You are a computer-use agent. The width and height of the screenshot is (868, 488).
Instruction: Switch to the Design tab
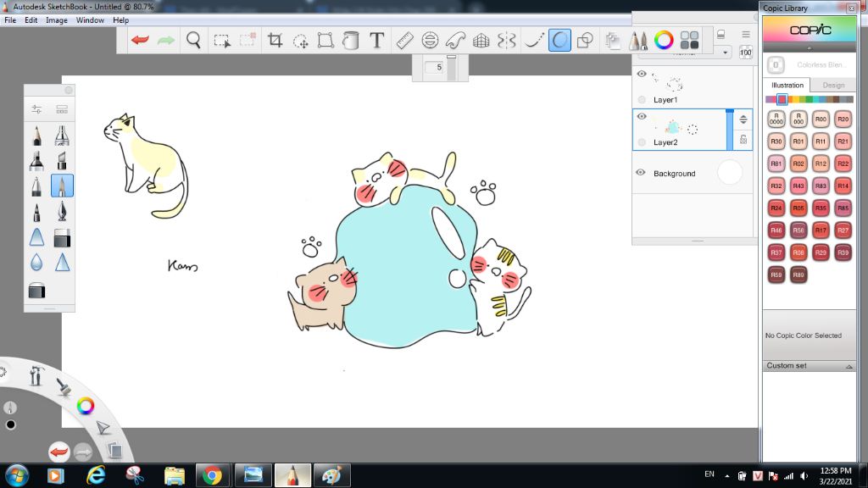(833, 86)
